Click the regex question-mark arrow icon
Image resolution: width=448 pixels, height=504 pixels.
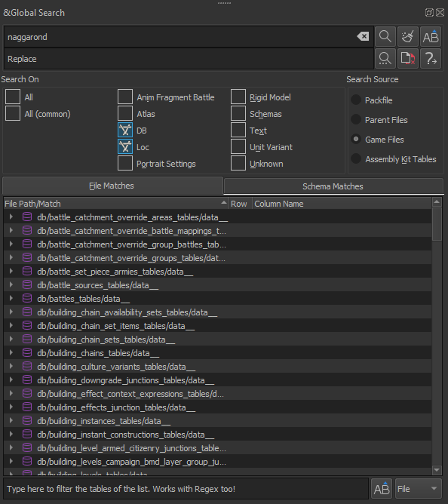click(431, 59)
